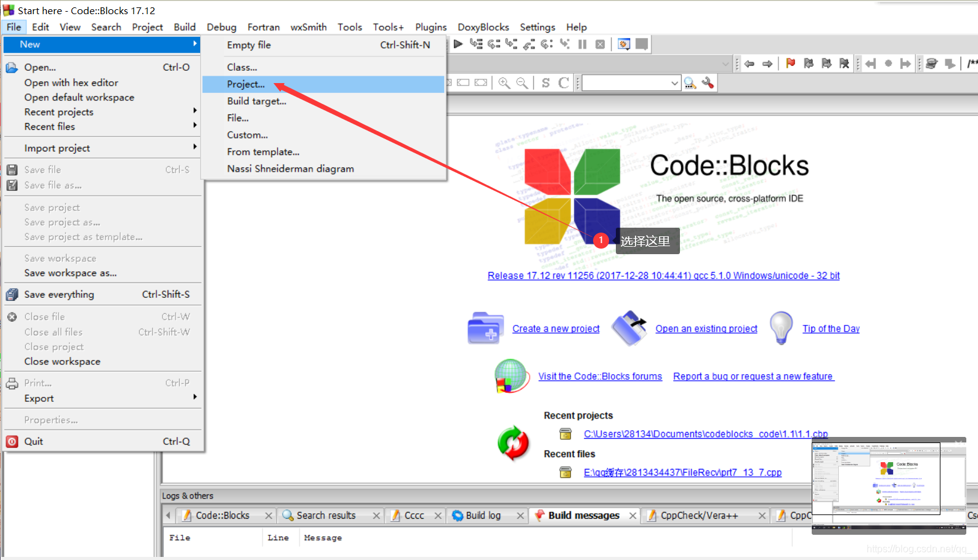Image resolution: width=978 pixels, height=560 pixels.
Task: Click the Zoom out magnifier icon
Action: tap(522, 83)
